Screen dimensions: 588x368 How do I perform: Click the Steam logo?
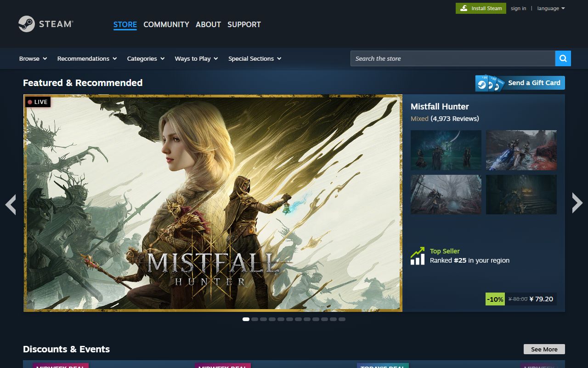(x=45, y=24)
